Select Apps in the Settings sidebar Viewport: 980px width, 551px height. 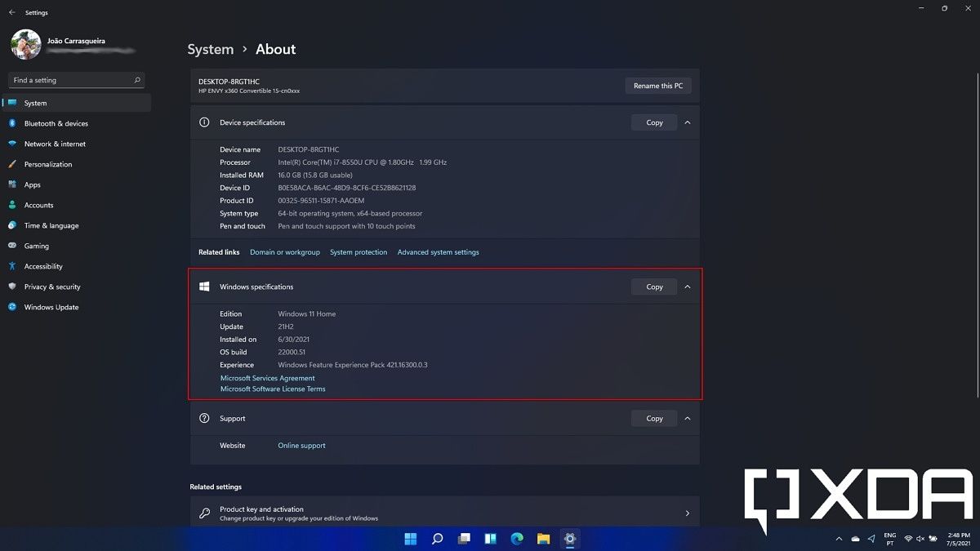click(32, 184)
